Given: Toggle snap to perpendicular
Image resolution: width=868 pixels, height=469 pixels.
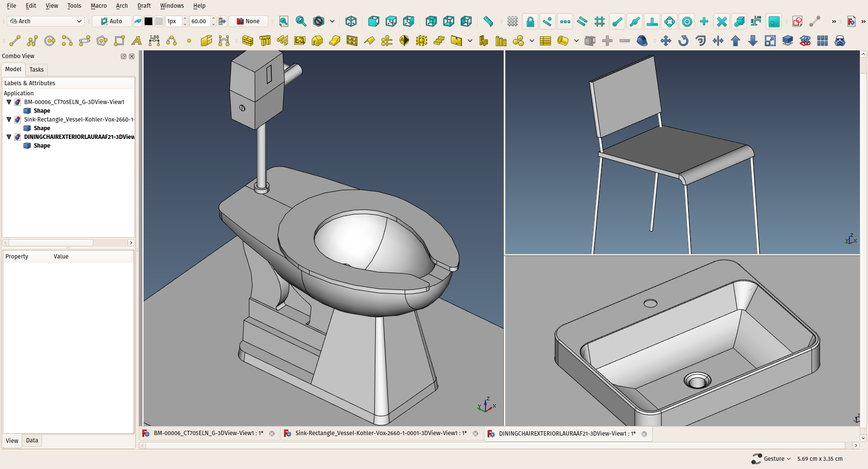Looking at the screenshot, I should pos(652,21).
